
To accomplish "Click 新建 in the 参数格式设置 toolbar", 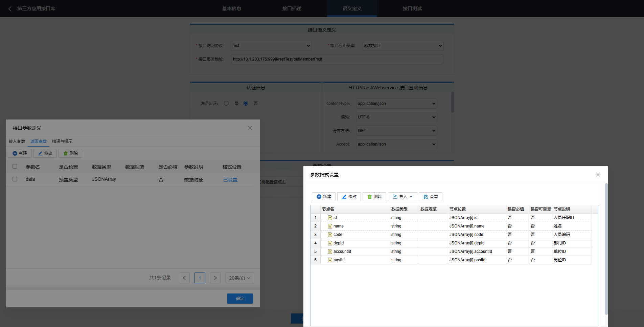I will (324, 197).
